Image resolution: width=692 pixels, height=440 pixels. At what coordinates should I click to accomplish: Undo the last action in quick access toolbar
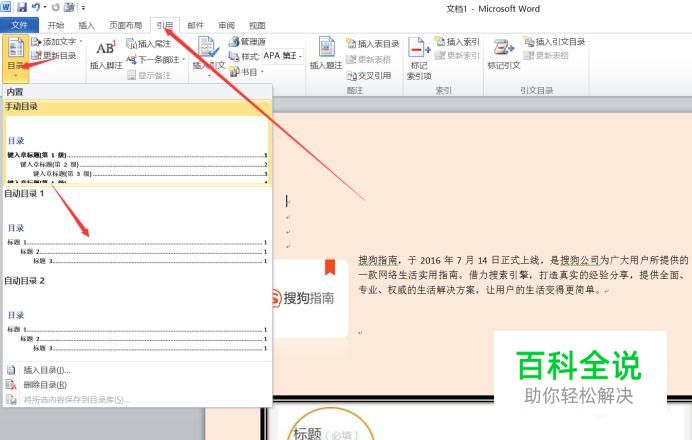(x=36, y=7)
